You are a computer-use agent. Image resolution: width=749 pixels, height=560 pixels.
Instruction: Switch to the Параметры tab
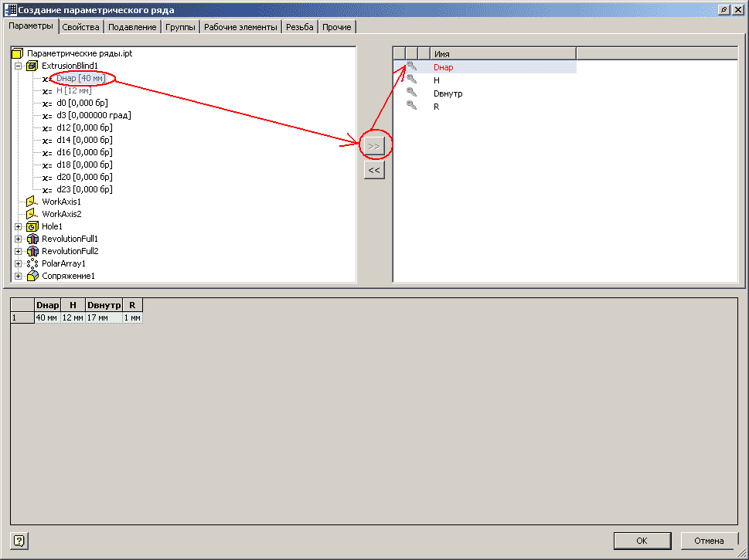click(31, 25)
